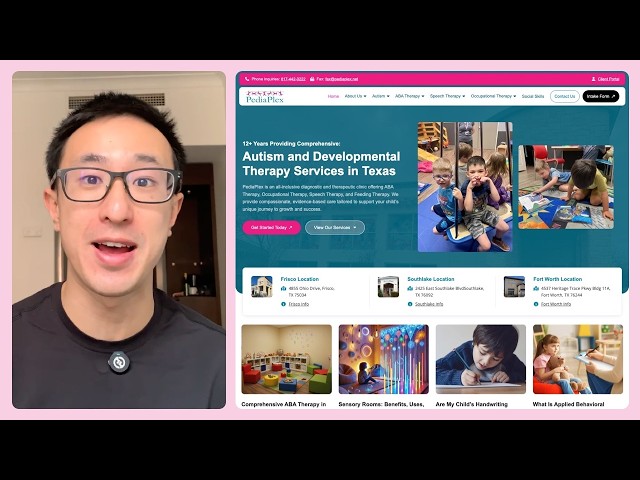Open the Fort Worth Info link
Viewport: 640px width, 480px height.
[x=556, y=304]
